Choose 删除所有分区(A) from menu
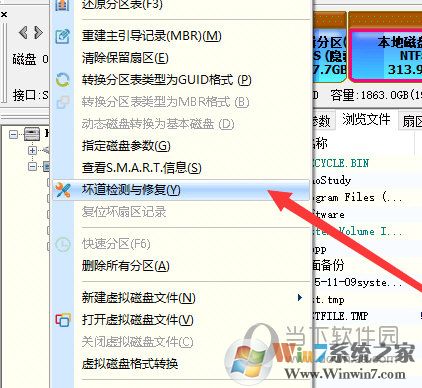The height and width of the screenshot is (388, 422). click(x=126, y=266)
